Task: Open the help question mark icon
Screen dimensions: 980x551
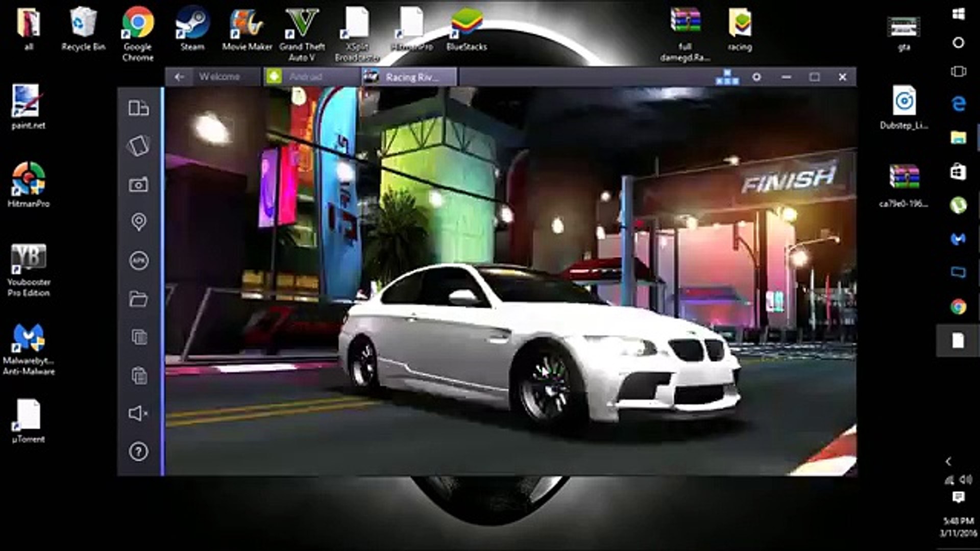Action: click(138, 452)
